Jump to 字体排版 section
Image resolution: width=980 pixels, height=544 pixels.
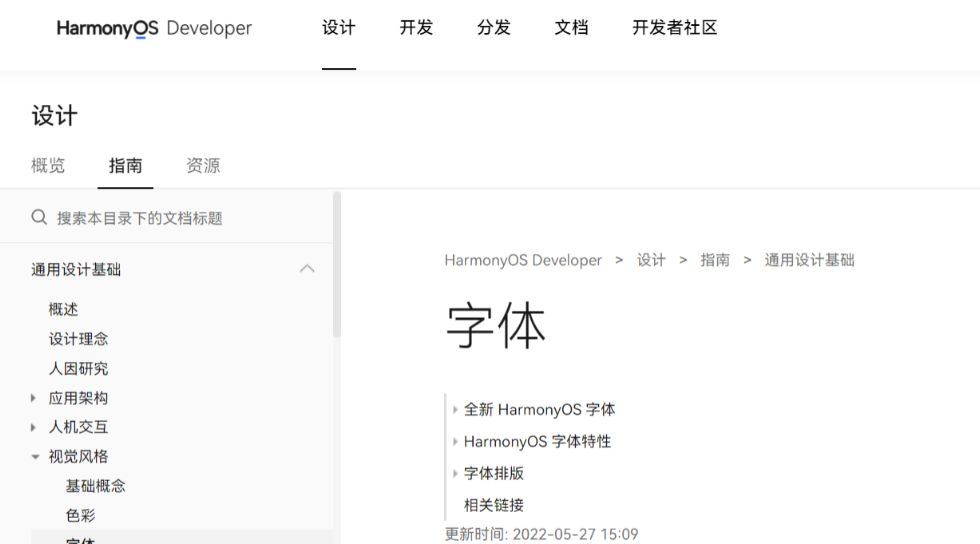point(494,473)
